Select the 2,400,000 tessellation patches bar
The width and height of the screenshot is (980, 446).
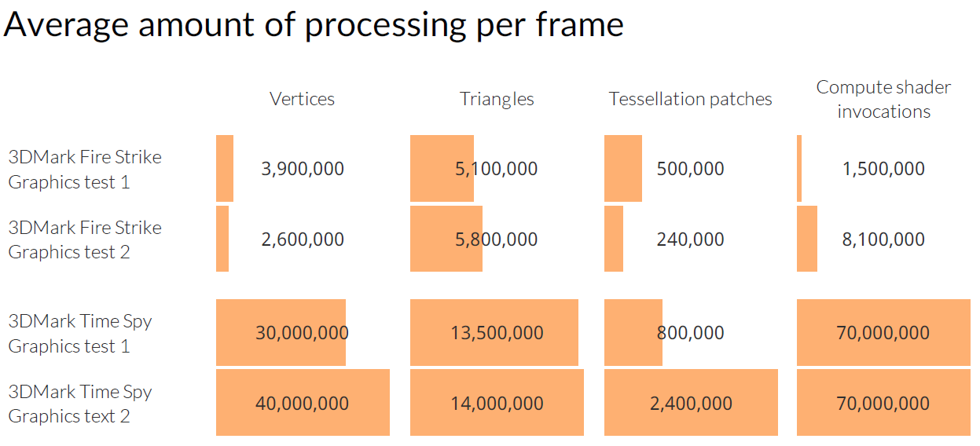coord(691,403)
